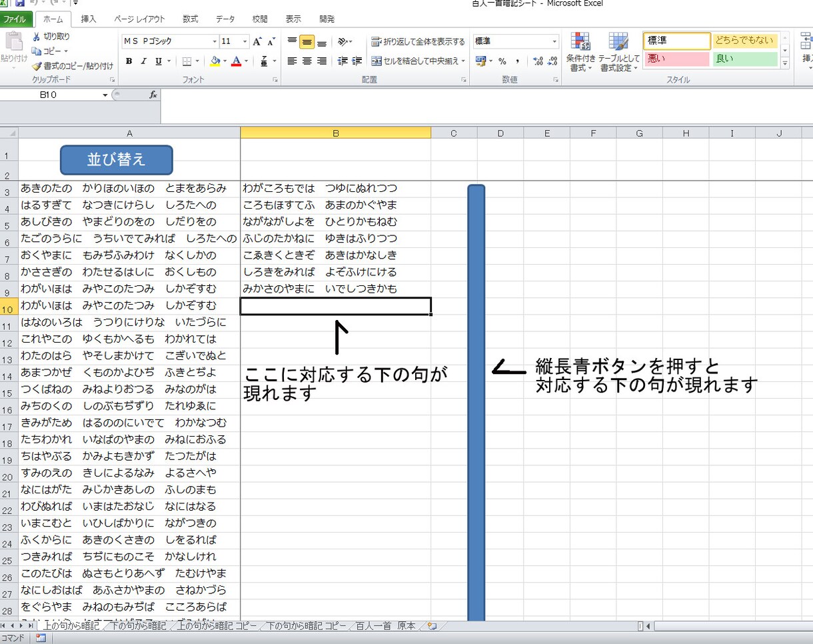Toggle Bold formatting
The height and width of the screenshot is (644, 813).
(129, 61)
